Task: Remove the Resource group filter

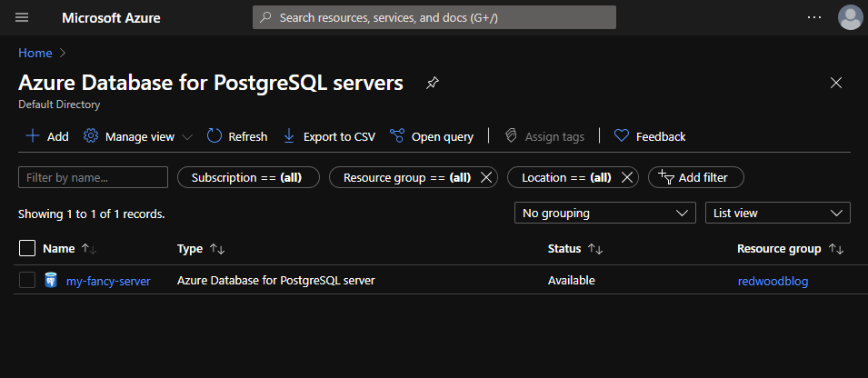Action: pyautogui.click(x=486, y=178)
